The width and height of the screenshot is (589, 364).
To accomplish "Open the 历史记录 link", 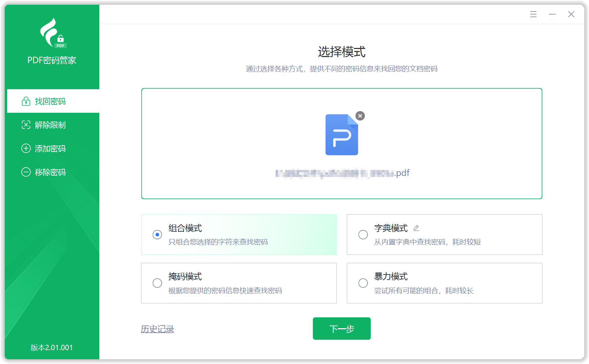I will pyautogui.click(x=157, y=329).
